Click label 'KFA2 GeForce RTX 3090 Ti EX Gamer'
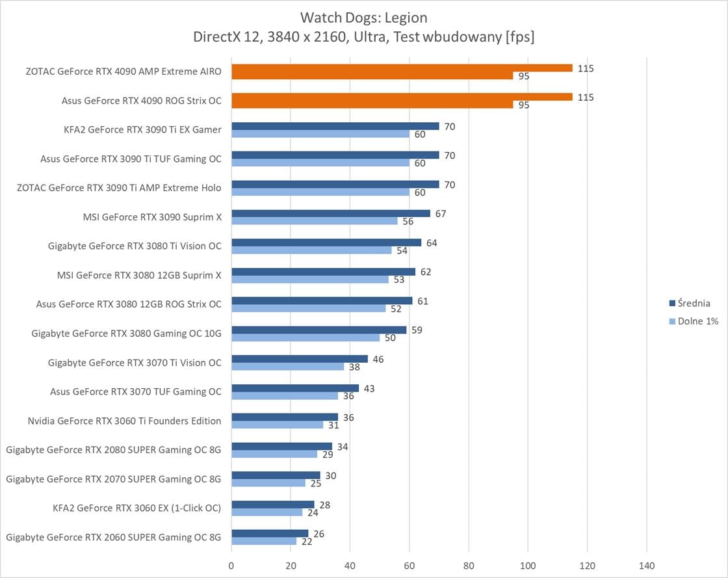 click(142, 129)
